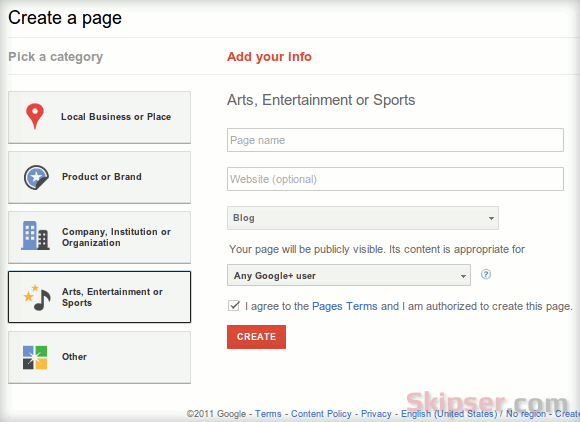Click the red CREATE button

click(x=256, y=337)
